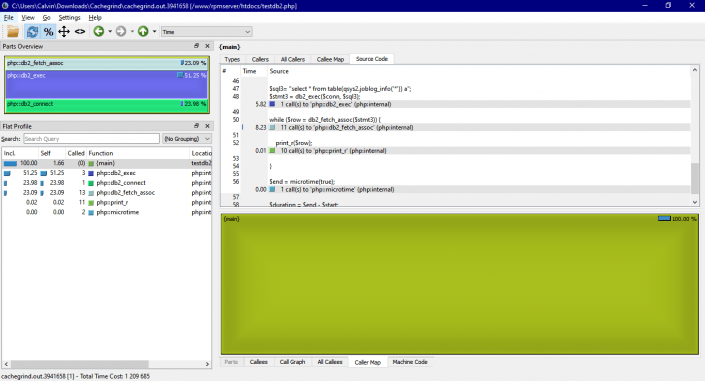Open the Forward history dropdown arrow

click(x=132, y=31)
